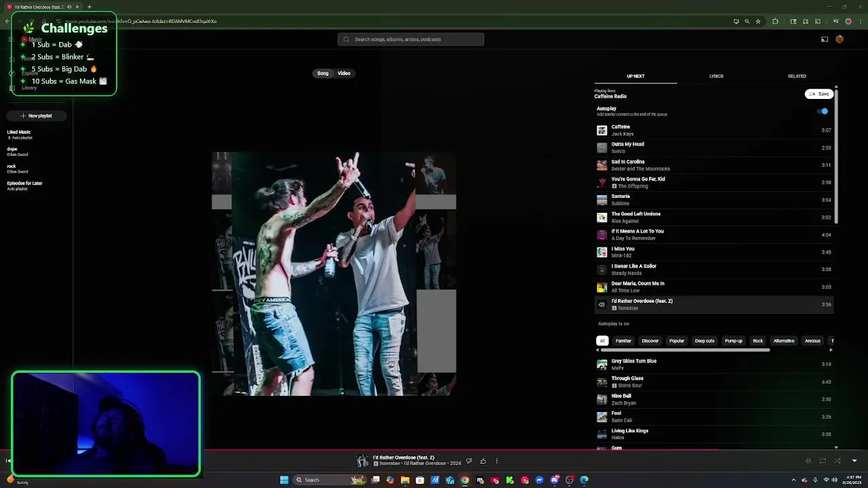The width and height of the screenshot is (868, 488).
Task: Toggle shuffle in the player bar
Action: (837, 461)
